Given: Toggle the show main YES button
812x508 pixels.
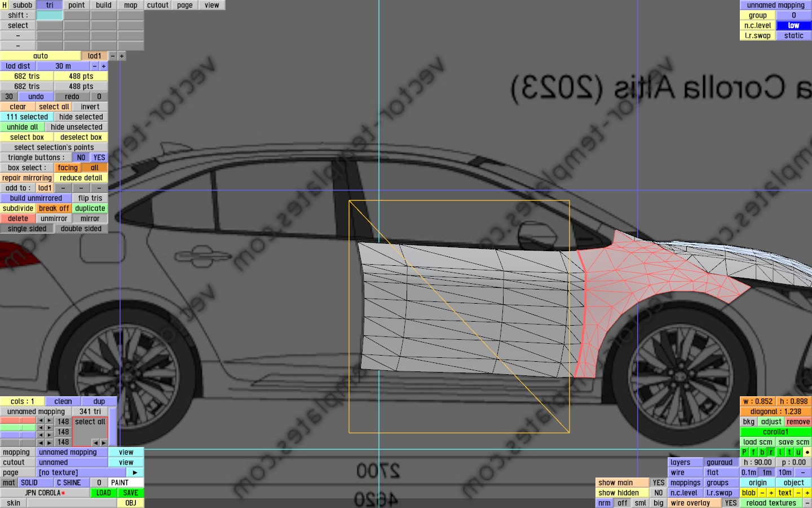Looking at the screenshot, I should [x=659, y=483].
